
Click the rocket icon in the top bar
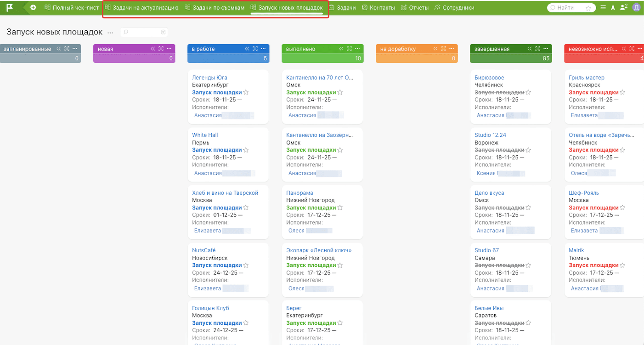pos(613,8)
